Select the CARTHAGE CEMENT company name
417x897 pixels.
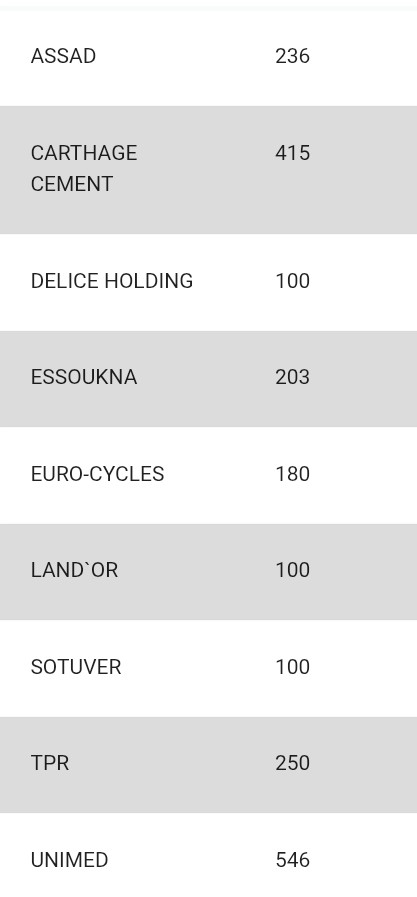tap(84, 169)
